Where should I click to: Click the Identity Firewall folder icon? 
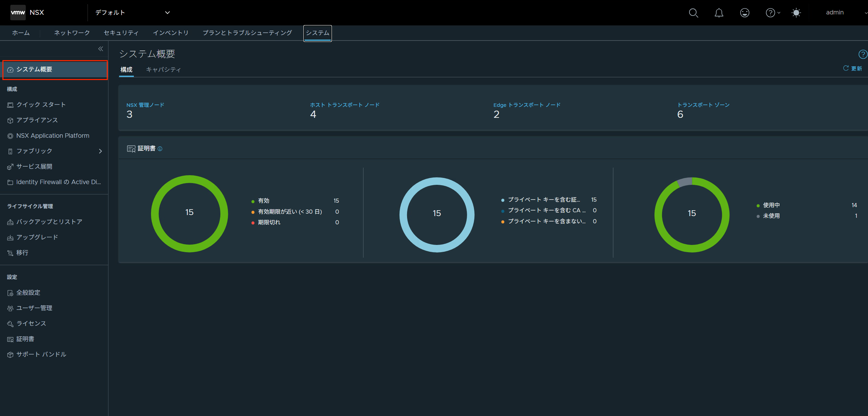coord(10,182)
